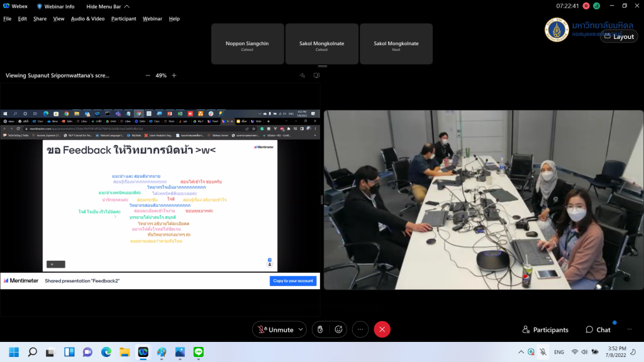Click the Raise Hand icon
Screen dimensions: 644x362
(319, 329)
